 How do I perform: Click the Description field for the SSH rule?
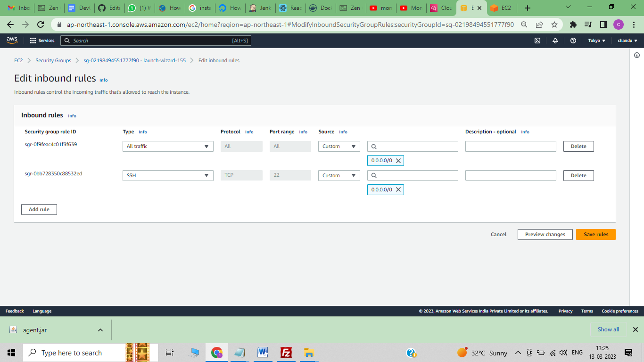pos(511,175)
